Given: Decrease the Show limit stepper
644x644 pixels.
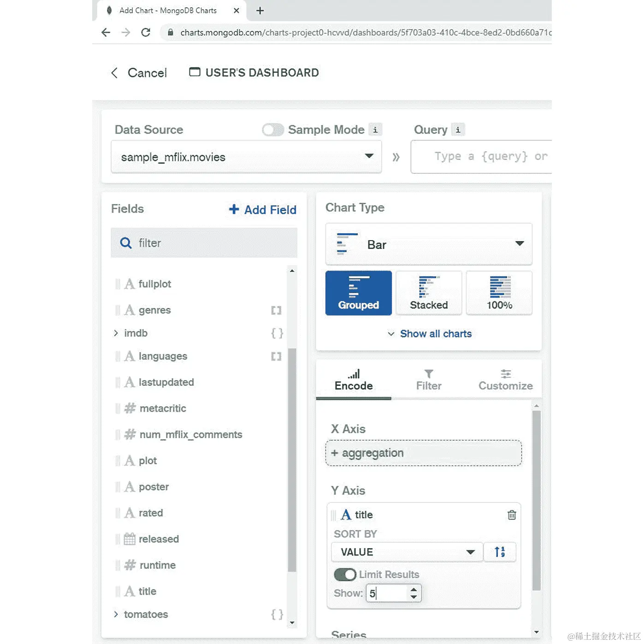Looking at the screenshot, I should click(x=414, y=597).
